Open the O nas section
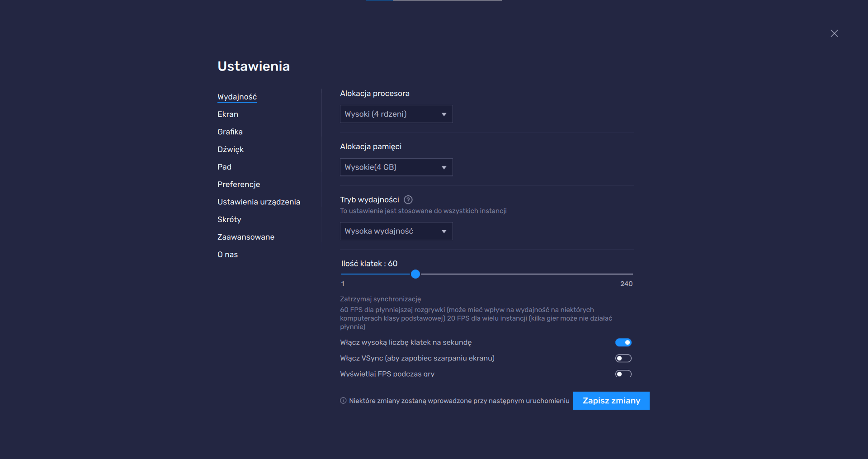 (227, 255)
